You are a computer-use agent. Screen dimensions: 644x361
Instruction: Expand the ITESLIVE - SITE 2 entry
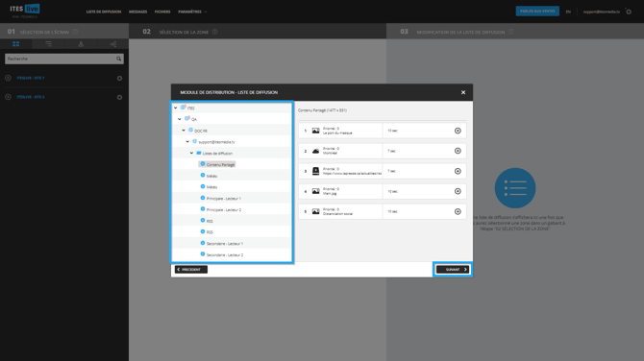click(x=8, y=97)
